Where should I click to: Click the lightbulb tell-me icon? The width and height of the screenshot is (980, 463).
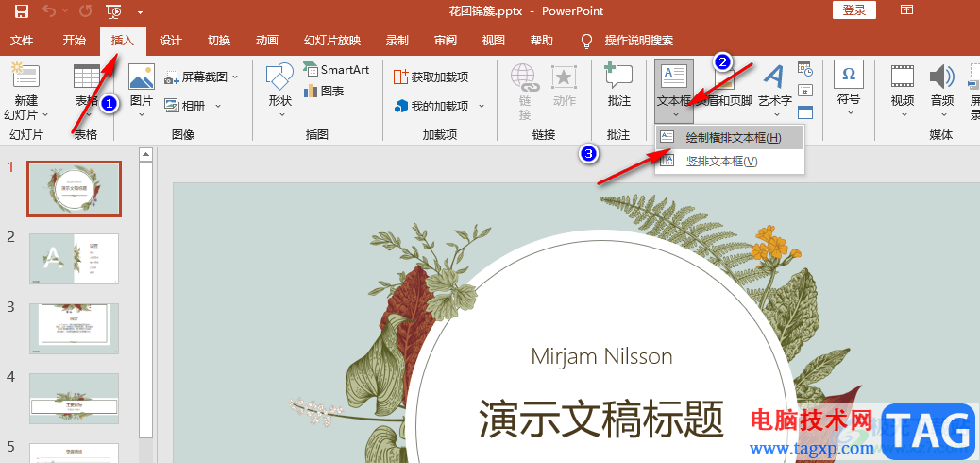tap(586, 42)
